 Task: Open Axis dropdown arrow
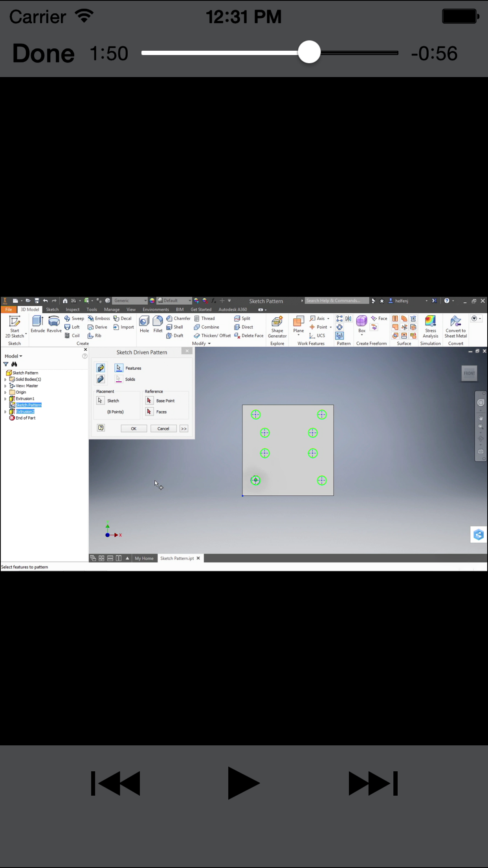[x=328, y=319]
